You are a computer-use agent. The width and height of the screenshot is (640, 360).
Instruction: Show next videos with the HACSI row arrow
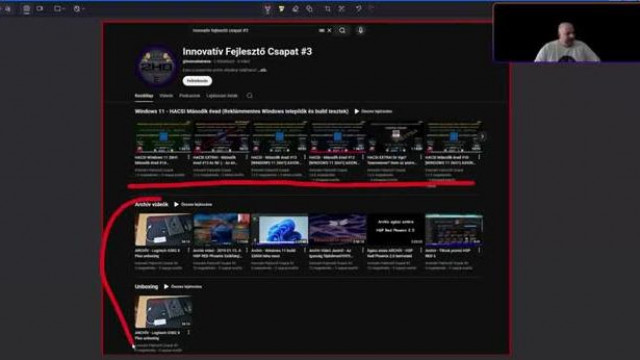[x=482, y=136]
